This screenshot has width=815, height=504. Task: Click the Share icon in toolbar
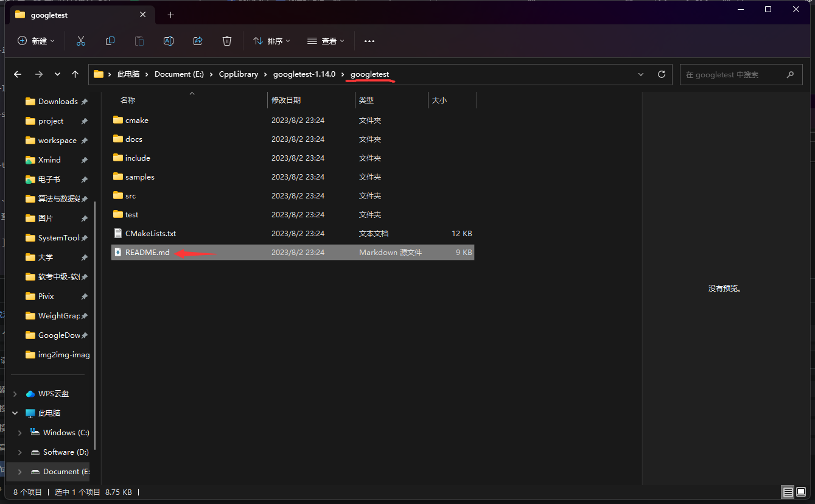pyautogui.click(x=198, y=41)
